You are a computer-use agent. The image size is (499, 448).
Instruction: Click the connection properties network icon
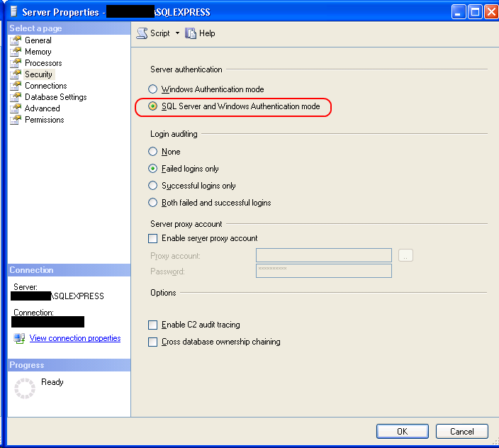click(19, 338)
